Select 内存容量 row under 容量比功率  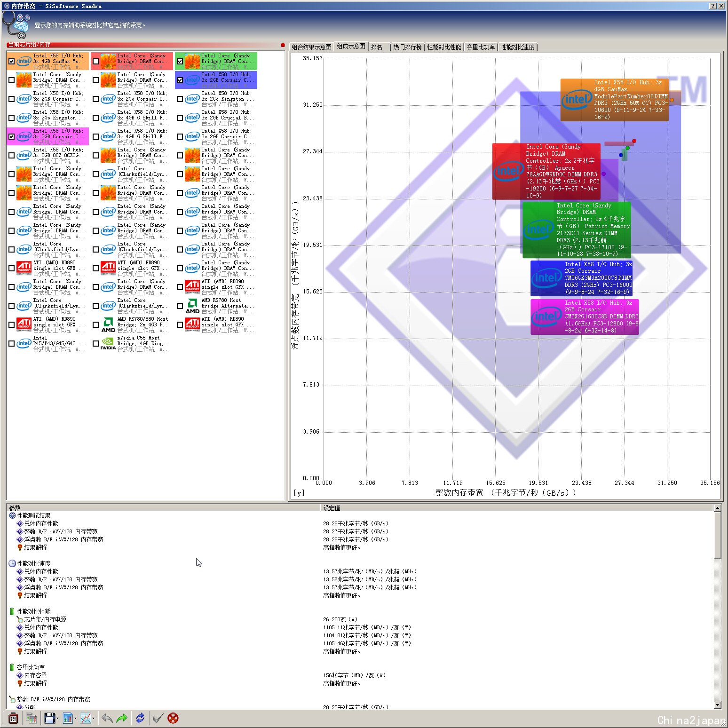[x=35, y=675]
